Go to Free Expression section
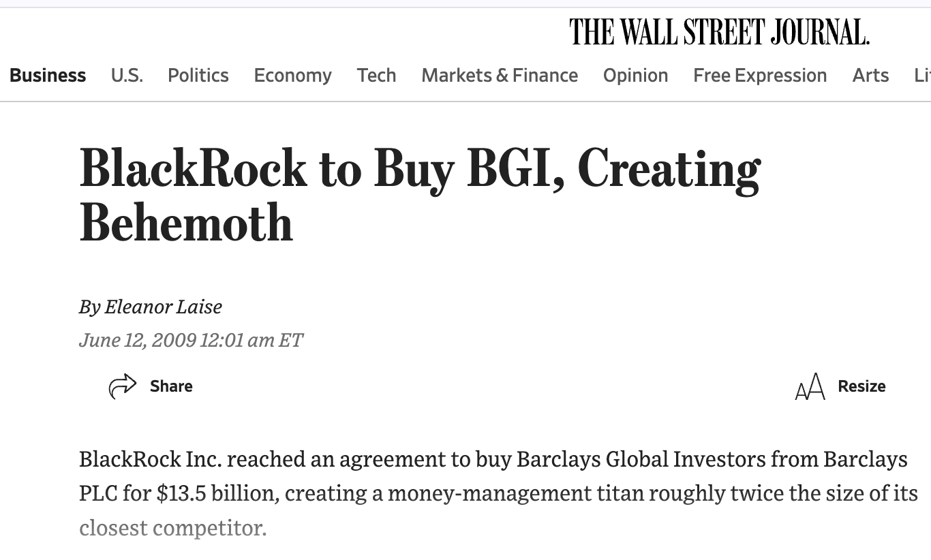The width and height of the screenshot is (931, 560). [760, 75]
